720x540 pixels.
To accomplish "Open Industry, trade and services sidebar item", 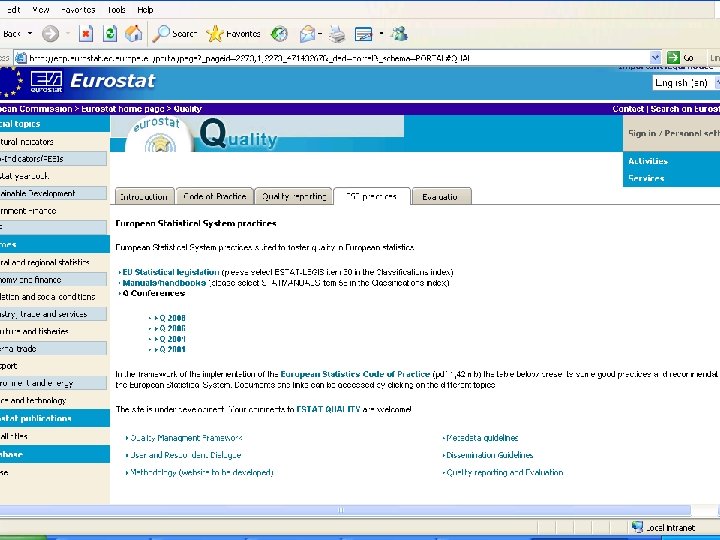I will point(54,314).
